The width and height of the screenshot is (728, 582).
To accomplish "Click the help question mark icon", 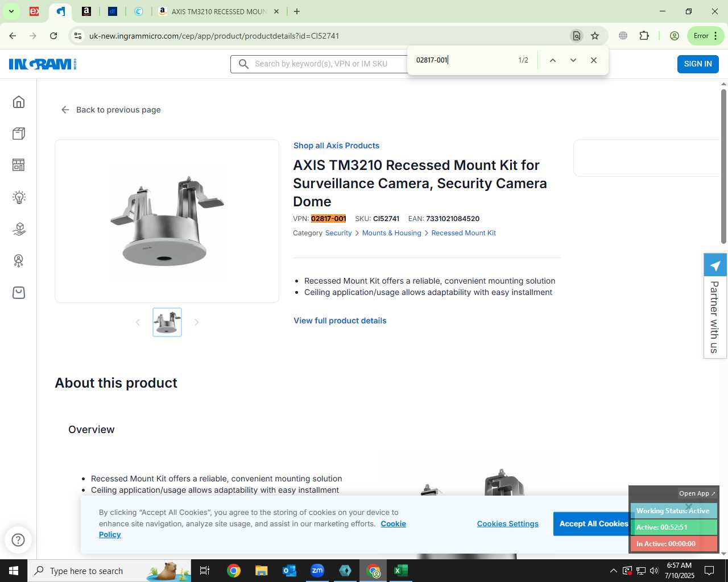I will [x=18, y=539].
